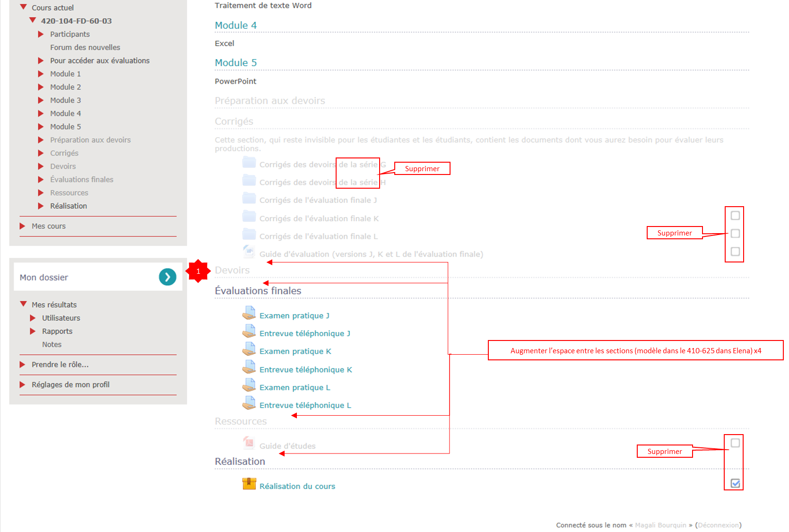Expand Module 3 in the navigation tree

tap(41, 100)
